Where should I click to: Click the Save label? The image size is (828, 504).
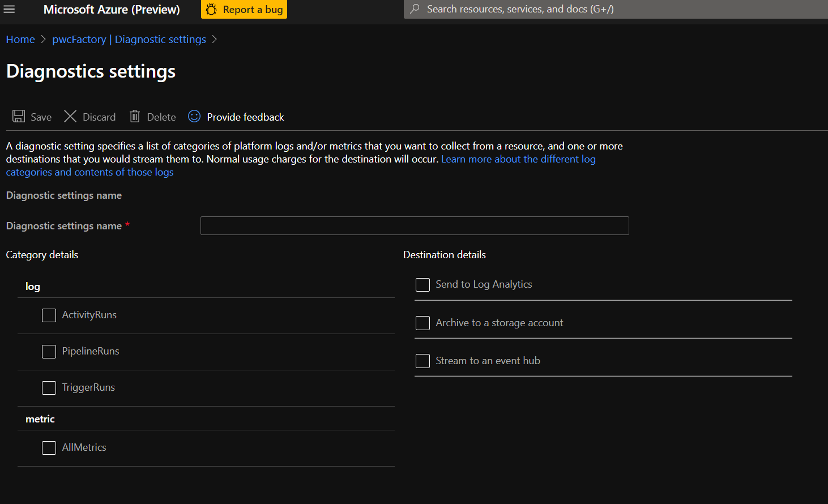click(41, 117)
